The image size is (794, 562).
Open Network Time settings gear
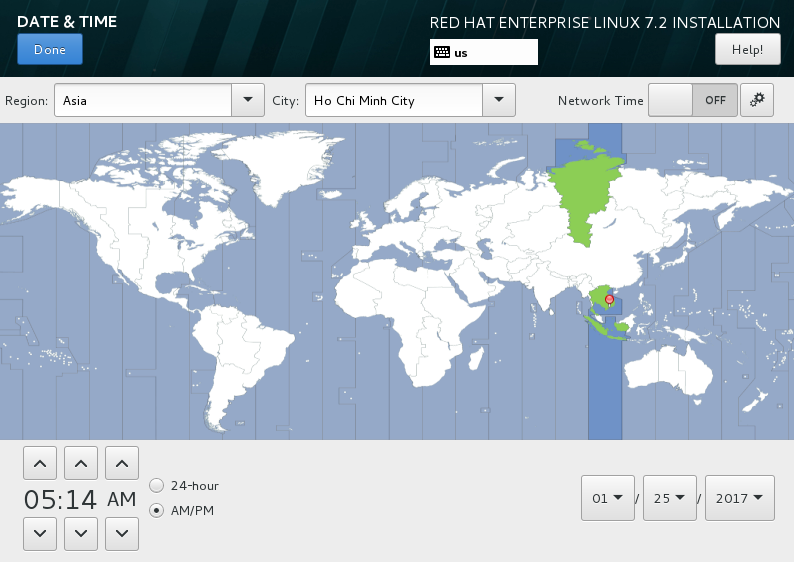coord(757,100)
